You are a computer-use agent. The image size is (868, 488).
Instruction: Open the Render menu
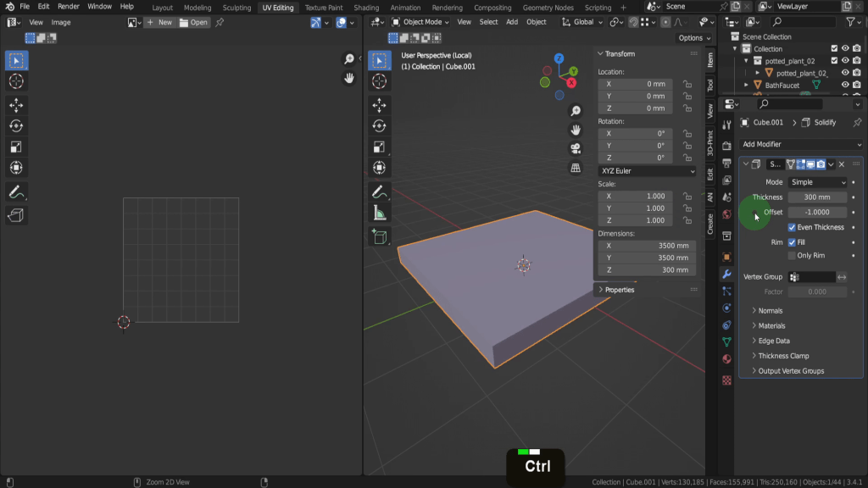69,7
